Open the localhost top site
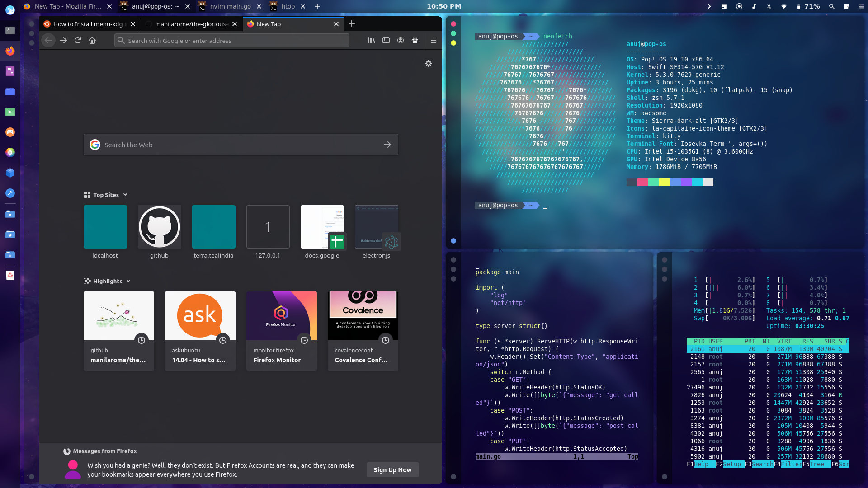The height and width of the screenshot is (488, 868). coord(105,227)
